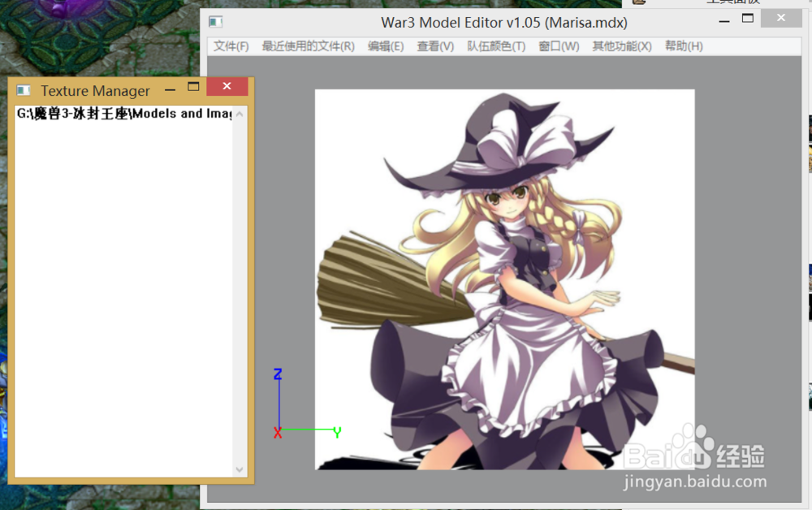Open the 文件(F) menu
Image resolution: width=812 pixels, height=510 pixels.
pos(231,46)
